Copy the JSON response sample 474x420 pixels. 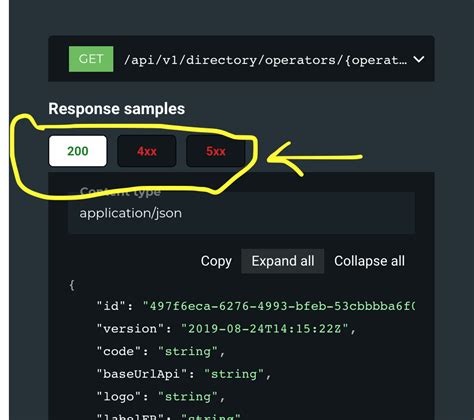216,261
